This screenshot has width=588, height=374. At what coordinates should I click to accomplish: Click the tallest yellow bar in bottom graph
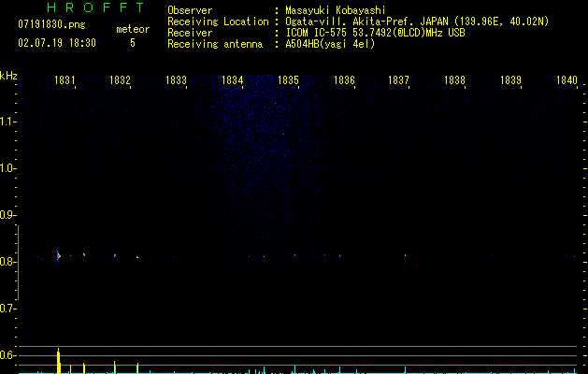point(59,361)
